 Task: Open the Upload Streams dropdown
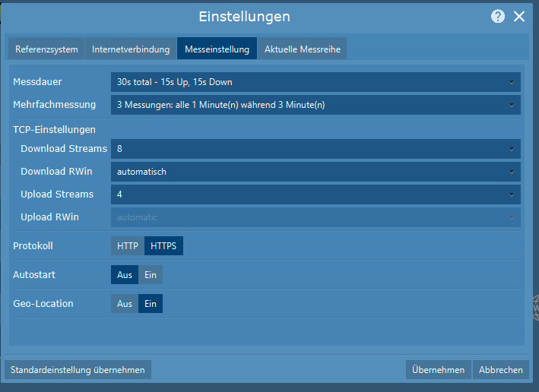315,194
